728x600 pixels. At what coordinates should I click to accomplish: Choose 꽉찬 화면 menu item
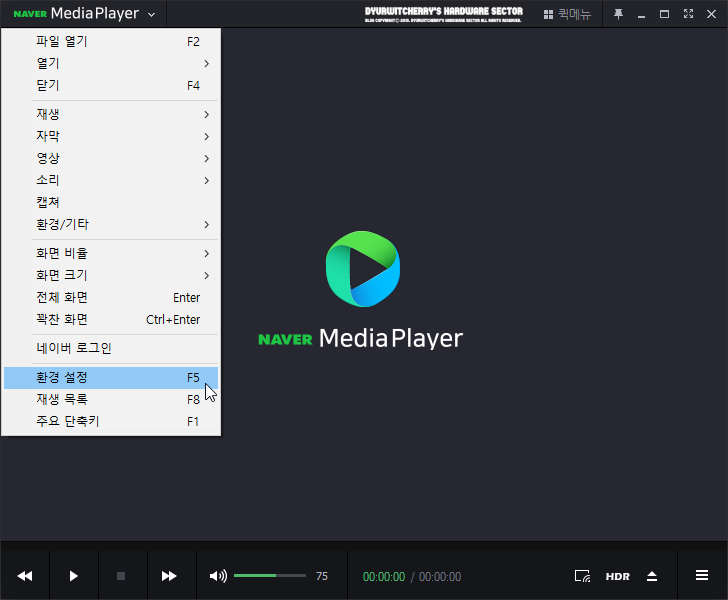pyautogui.click(x=111, y=320)
